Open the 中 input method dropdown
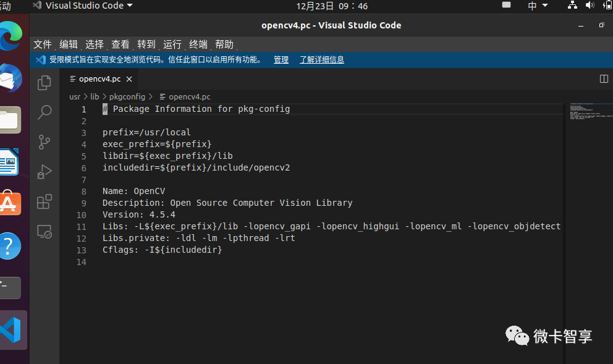Image resolution: width=613 pixels, height=364 pixels. click(x=538, y=6)
